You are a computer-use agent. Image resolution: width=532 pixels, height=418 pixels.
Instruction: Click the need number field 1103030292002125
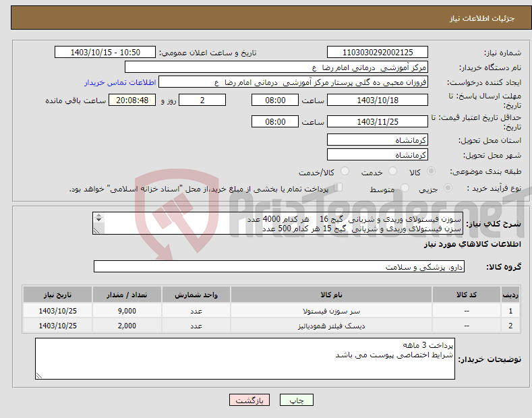click(x=378, y=53)
